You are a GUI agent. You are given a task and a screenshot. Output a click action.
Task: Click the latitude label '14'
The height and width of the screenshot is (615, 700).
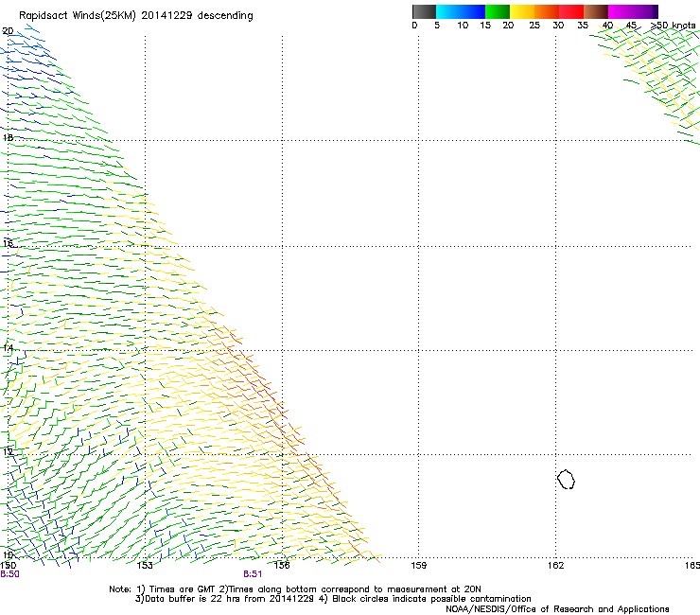pyautogui.click(x=8, y=347)
